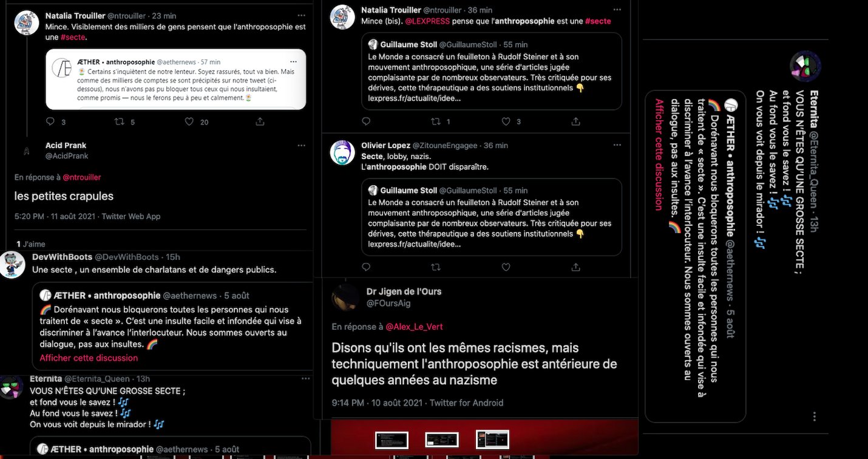Open Guillaume Stoll's quoted tweet under Olivier Lopez

(x=492, y=217)
